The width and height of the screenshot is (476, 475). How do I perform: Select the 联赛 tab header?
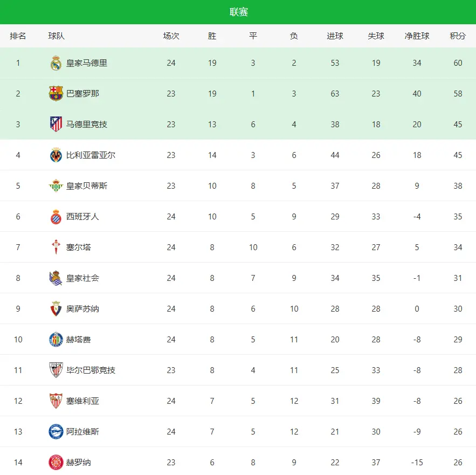click(238, 12)
